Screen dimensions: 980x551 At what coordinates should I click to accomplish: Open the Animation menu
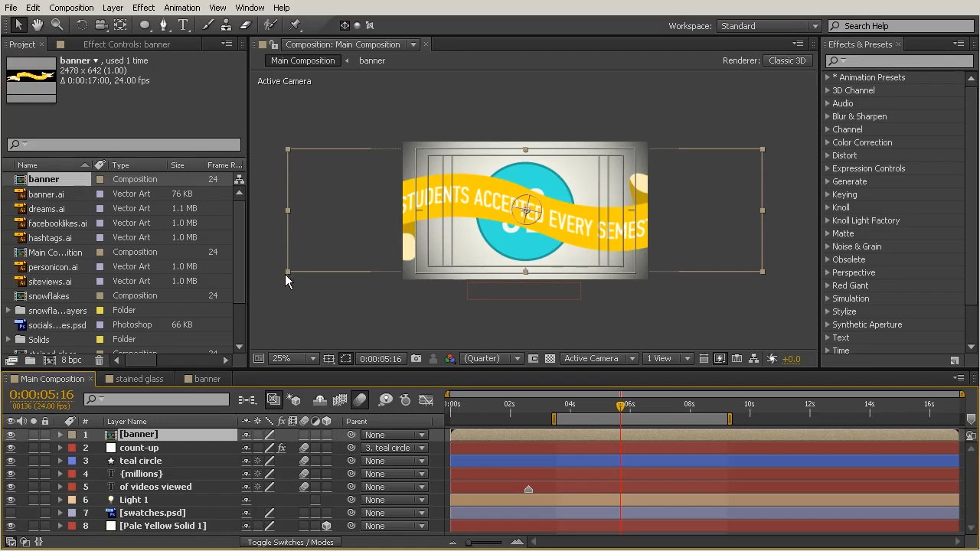click(181, 8)
